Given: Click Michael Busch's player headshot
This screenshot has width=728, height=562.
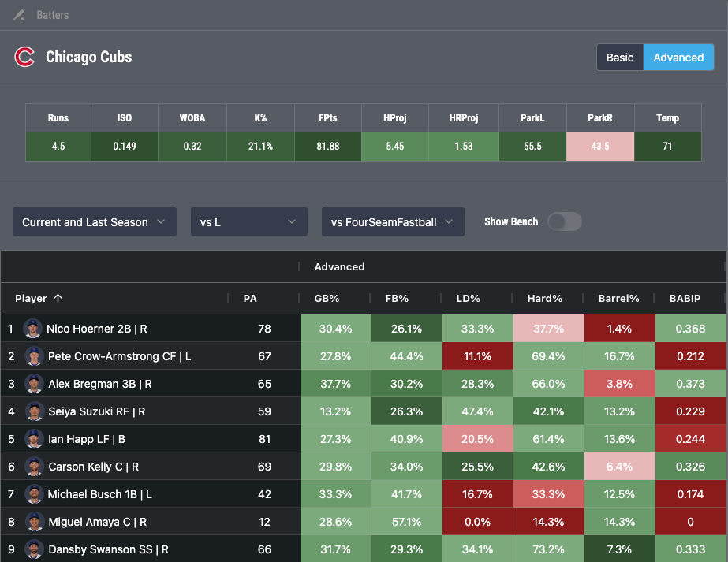Looking at the screenshot, I should click(x=35, y=494).
